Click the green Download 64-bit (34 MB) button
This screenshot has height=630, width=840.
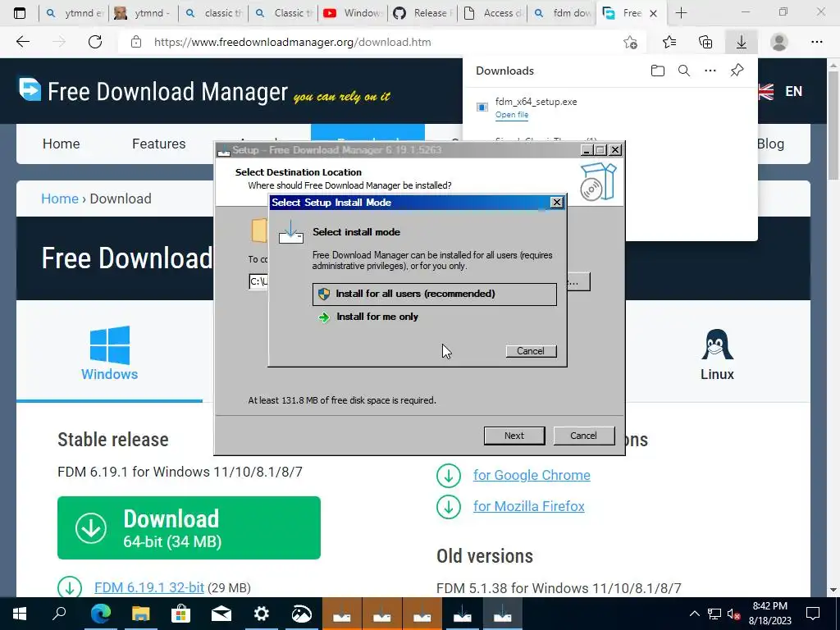(189, 527)
